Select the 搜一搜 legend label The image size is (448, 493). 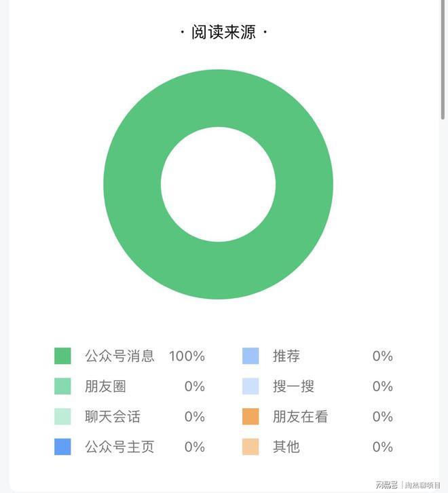293,386
